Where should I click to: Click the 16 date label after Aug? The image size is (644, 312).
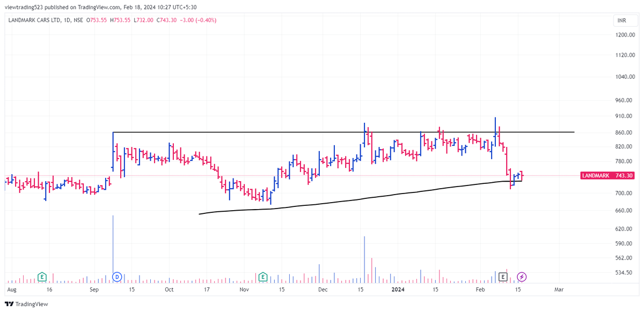pos(49,289)
